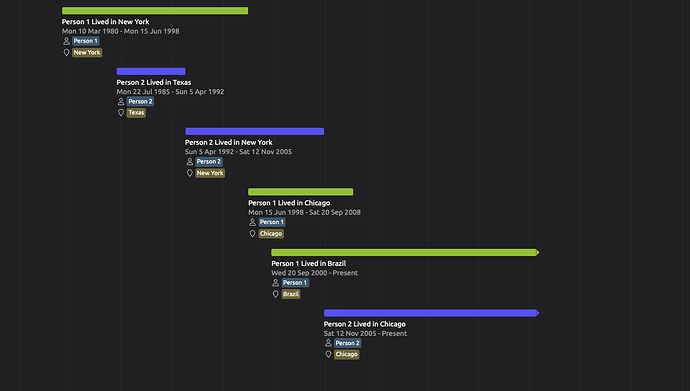Select the Brazil location tag
The width and height of the screenshot is (690, 391).
(x=291, y=294)
